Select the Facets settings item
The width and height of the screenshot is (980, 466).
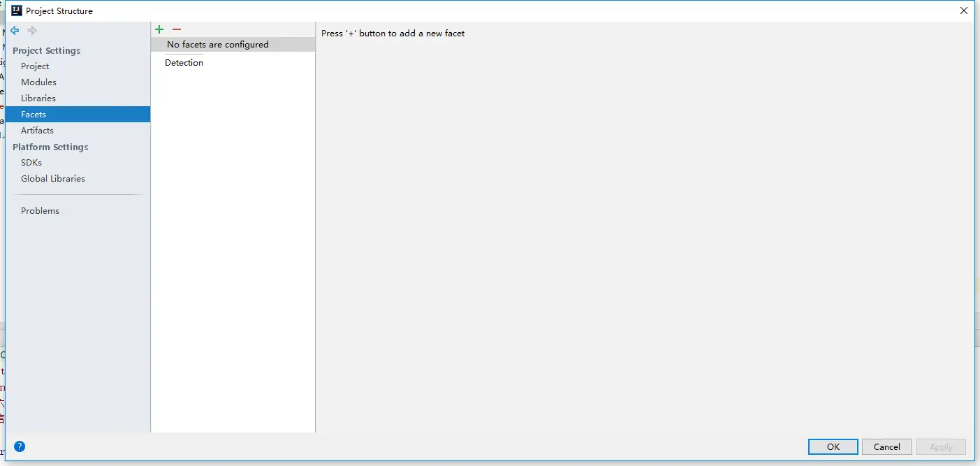tap(78, 115)
